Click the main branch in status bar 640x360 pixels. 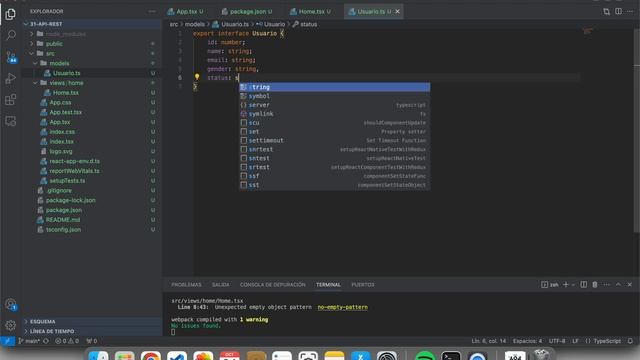pyautogui.click(x=29, y=341)
